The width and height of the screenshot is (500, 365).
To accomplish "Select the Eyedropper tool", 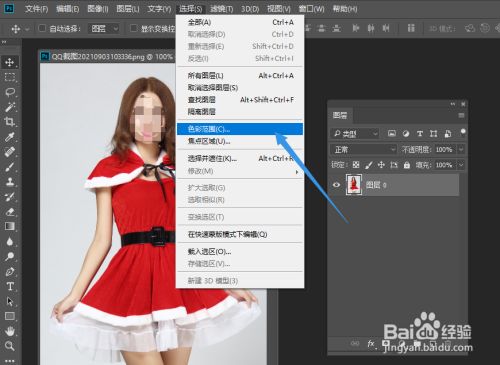I will (x=10, y=137).
